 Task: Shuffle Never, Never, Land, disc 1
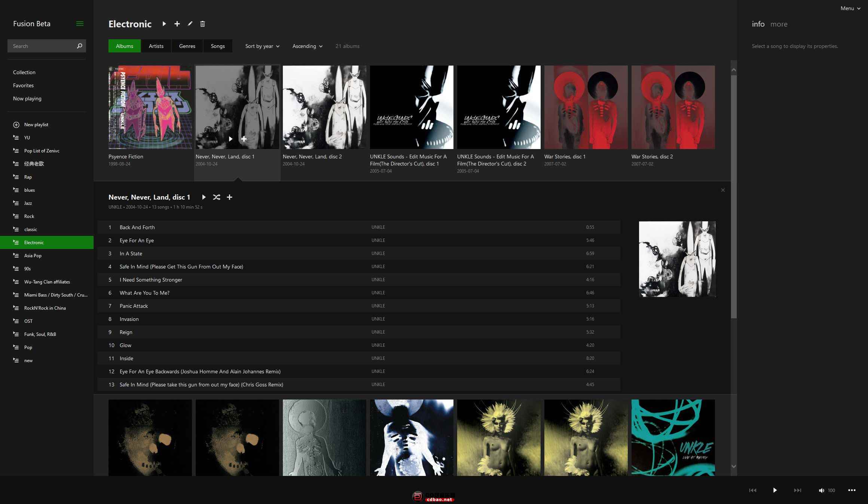pyautogui.click(x=217, y=197)
